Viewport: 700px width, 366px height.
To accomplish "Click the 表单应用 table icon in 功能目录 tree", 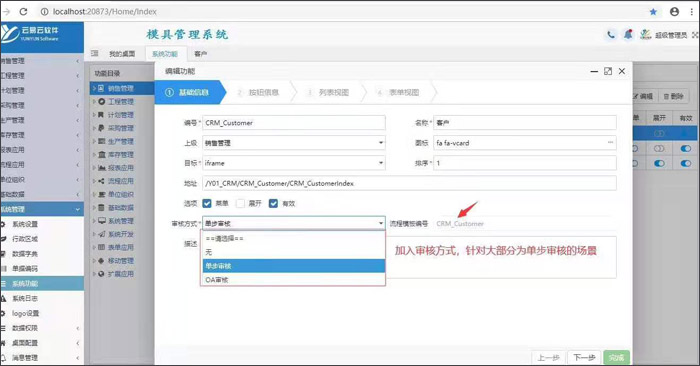I will click(101, 247).
